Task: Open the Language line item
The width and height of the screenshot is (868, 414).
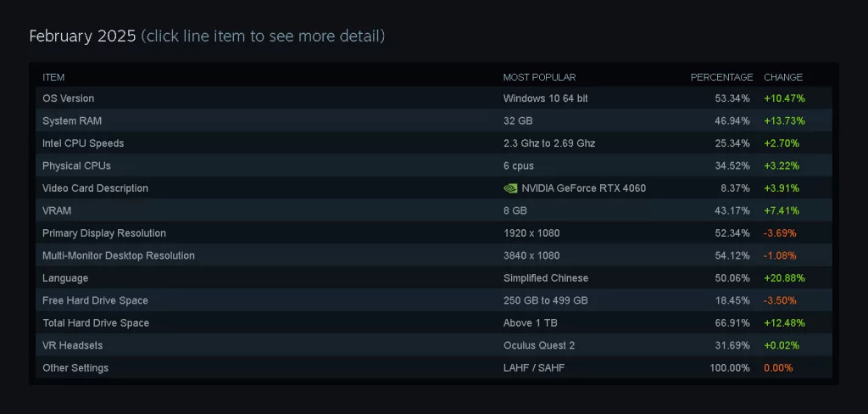Action: 433,277
